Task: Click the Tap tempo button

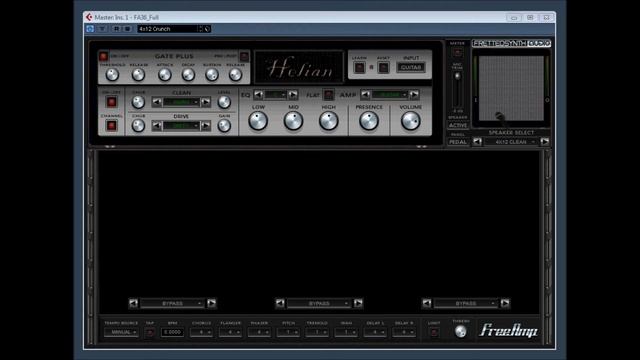Action: pyautogui.click(x=150, y=333)
